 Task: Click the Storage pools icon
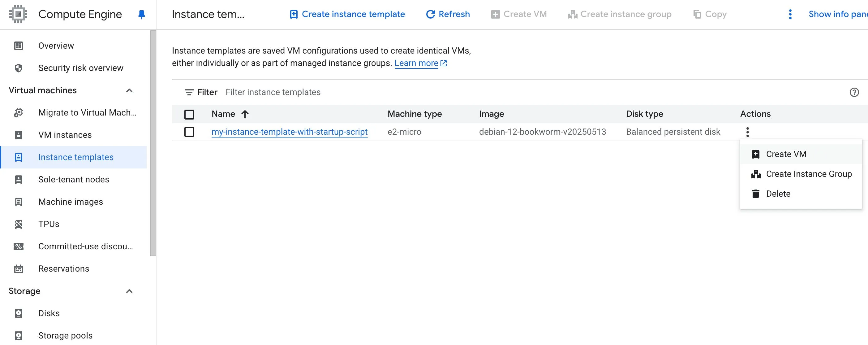tap(19, 336)
